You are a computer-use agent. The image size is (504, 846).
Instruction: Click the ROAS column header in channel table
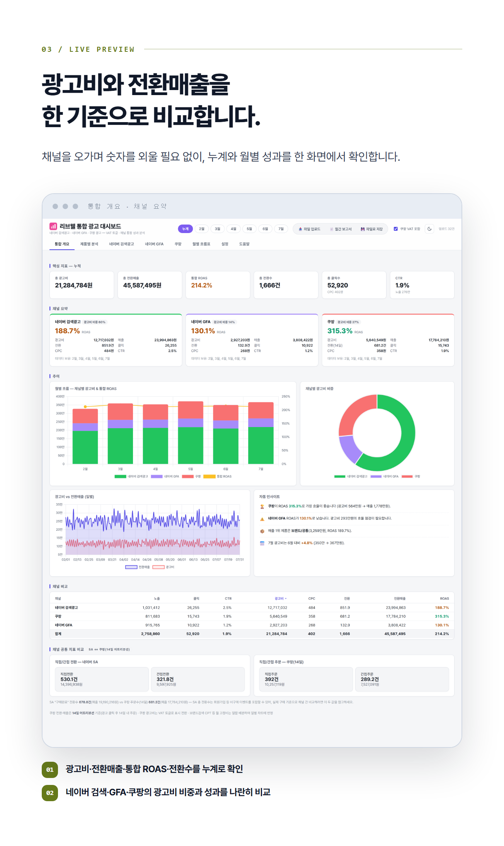(444, 599)
